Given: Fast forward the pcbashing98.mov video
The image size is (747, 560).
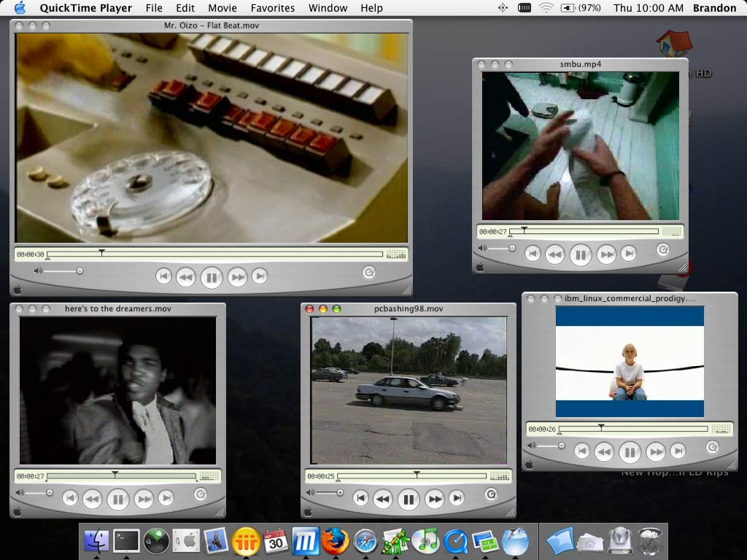Looking at the screenshot, I should [x=434, y=499].
